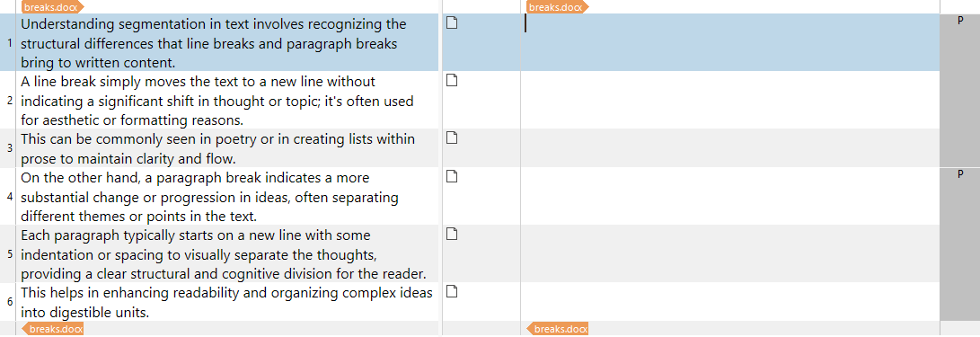Viewport: 980px width, 337px height.
Task: Click the top source breaks.docx file tag
Action: [x=52, y=7]
